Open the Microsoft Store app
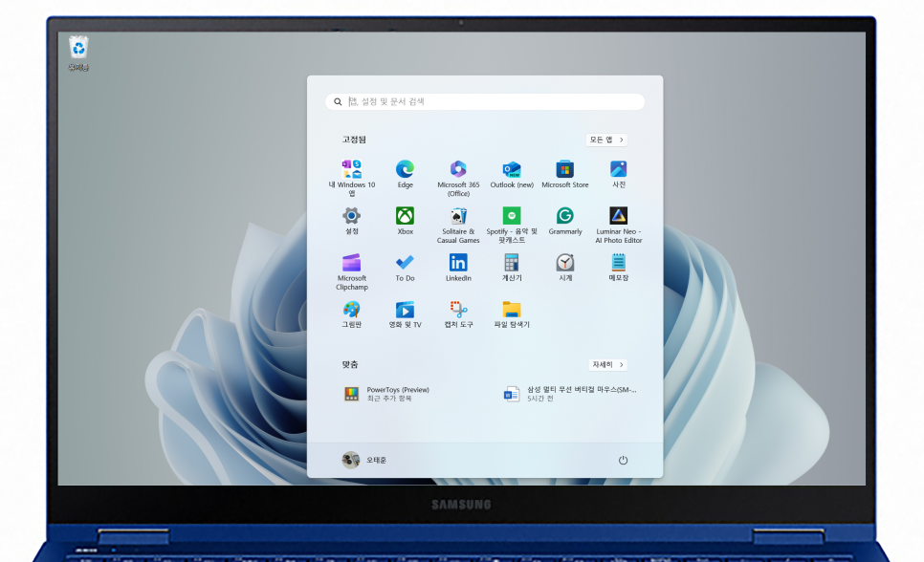Viewport: 924px width, 562px height. pyautogui.click(x=564, y=174)
